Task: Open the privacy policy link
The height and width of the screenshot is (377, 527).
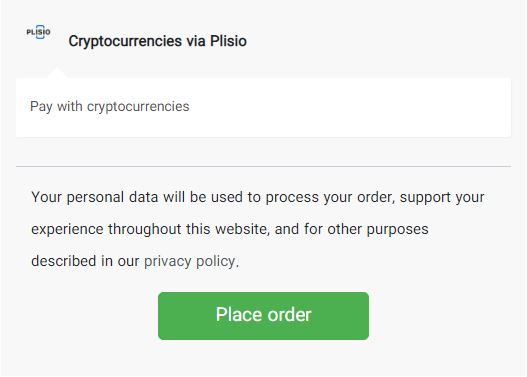Action: pos(191,261)
